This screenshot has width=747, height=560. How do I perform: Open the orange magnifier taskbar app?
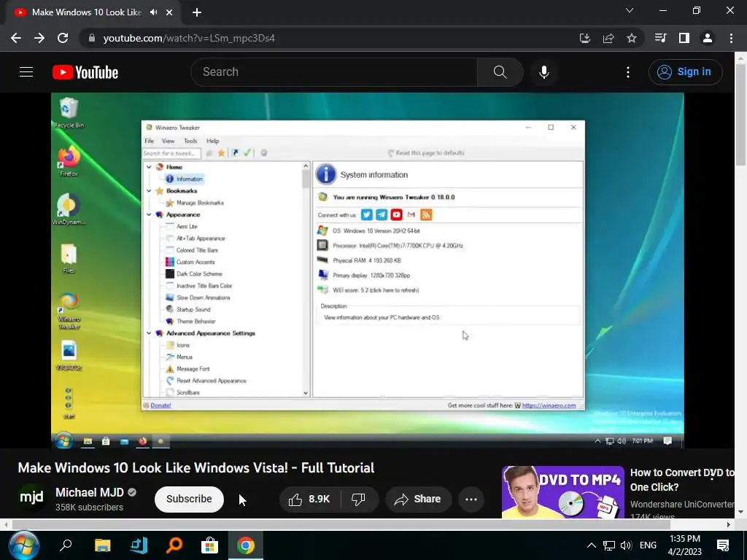[174, 545]
